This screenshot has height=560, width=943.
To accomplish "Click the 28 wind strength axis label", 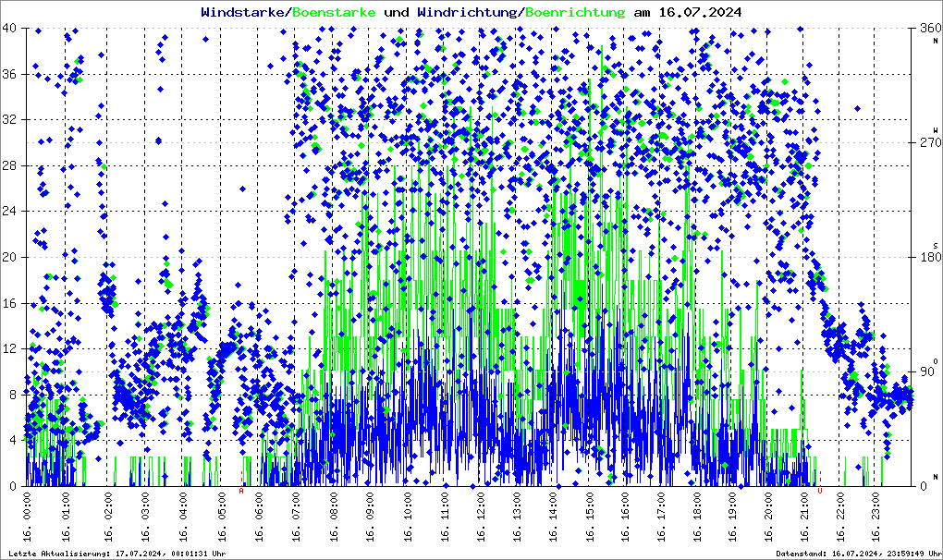I will point(9,165).
